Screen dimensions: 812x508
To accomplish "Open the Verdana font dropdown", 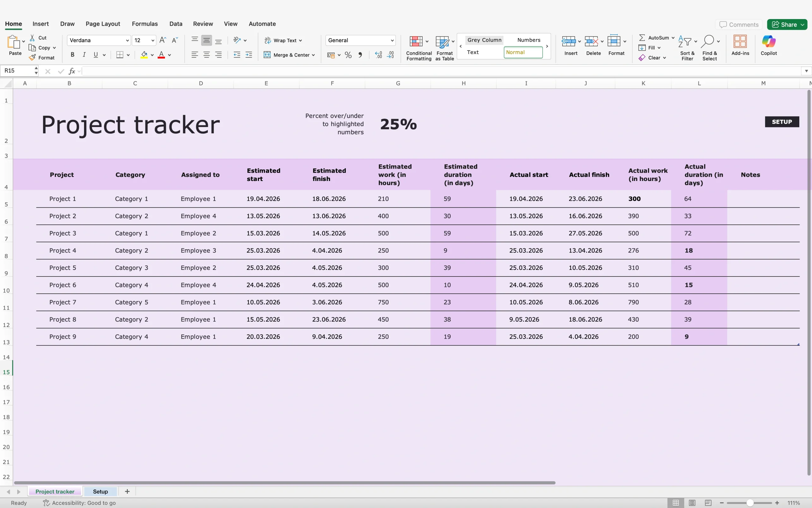I will pos(127,40).
